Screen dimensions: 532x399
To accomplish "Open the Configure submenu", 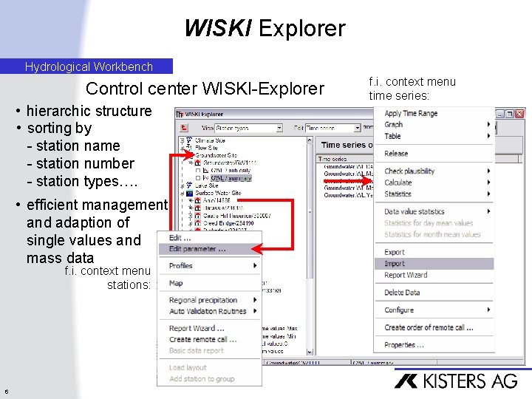I will click(x=434, y=310).
